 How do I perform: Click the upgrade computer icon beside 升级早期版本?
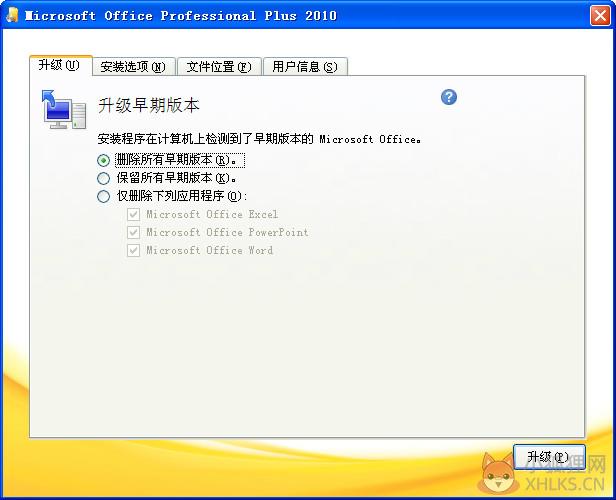(x=63, y=110)
